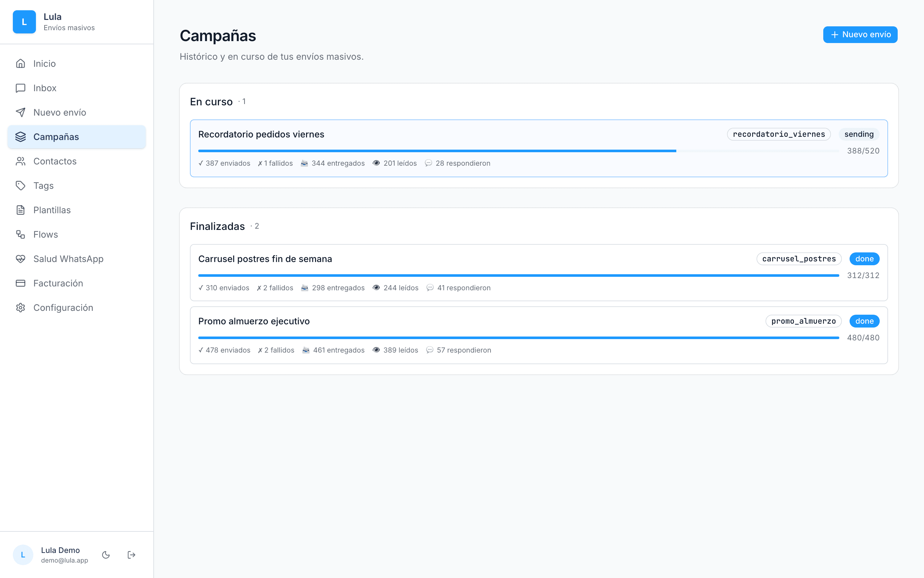Click the carrusel_postres template tag
The image size is (924, 578).
799,259
